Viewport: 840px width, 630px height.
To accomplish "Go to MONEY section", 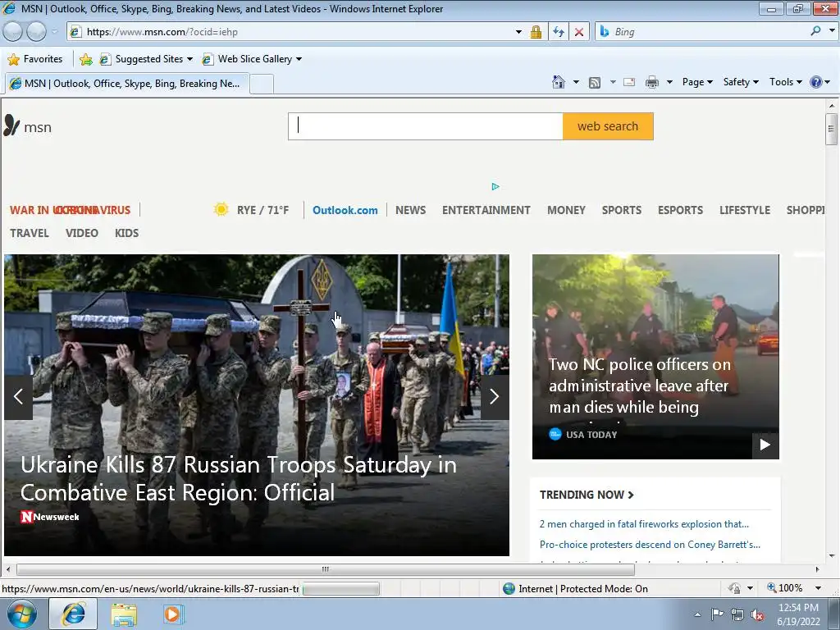I will 566,210.
